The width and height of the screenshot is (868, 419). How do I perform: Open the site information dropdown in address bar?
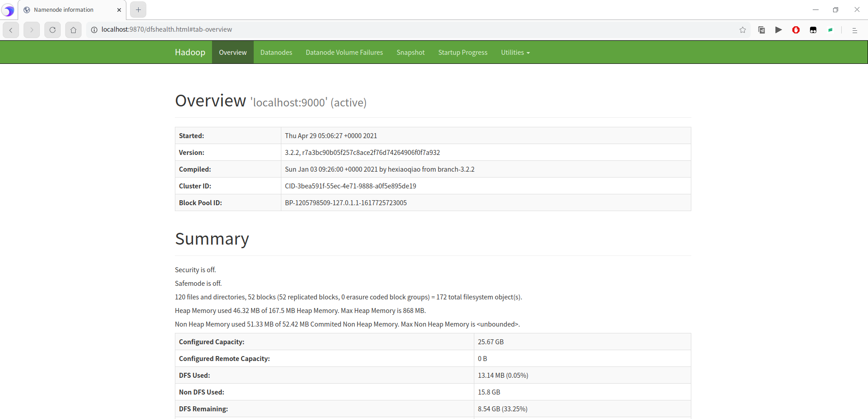pos(94,29)
